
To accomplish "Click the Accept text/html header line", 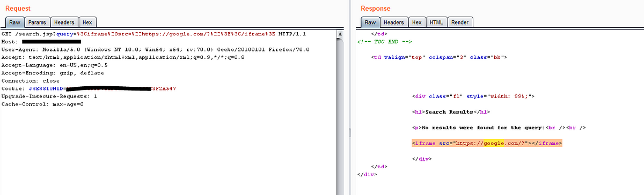I will 123,57.
